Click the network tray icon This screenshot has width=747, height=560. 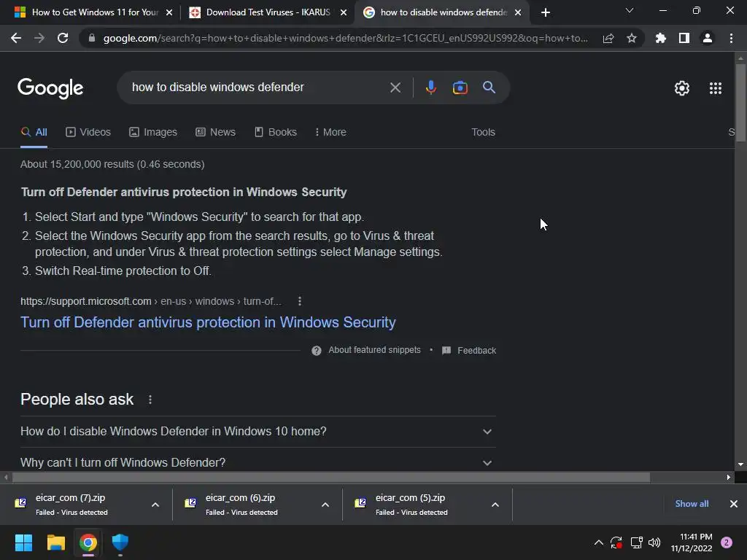tap(636, 542)
